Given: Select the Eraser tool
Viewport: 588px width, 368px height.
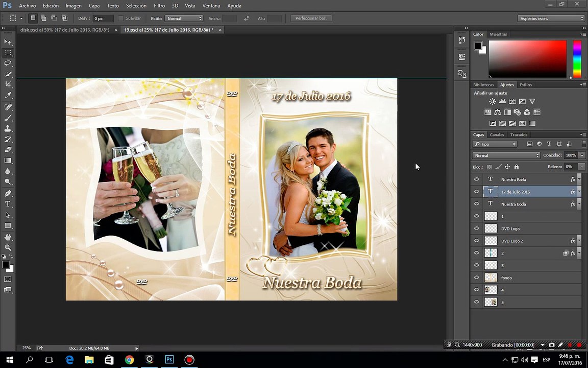Looking at the screenshot, I should pyautogui.click(x=8, y=149).
